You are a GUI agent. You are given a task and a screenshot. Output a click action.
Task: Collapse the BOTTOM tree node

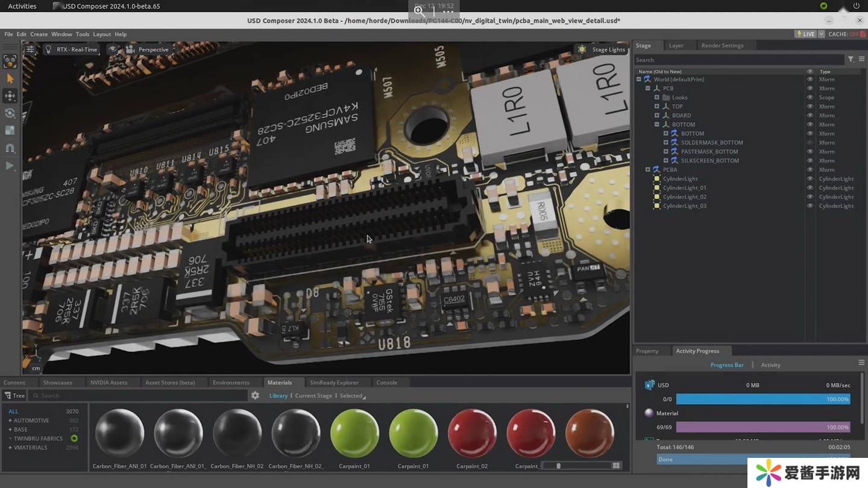(x=656, y=125)
